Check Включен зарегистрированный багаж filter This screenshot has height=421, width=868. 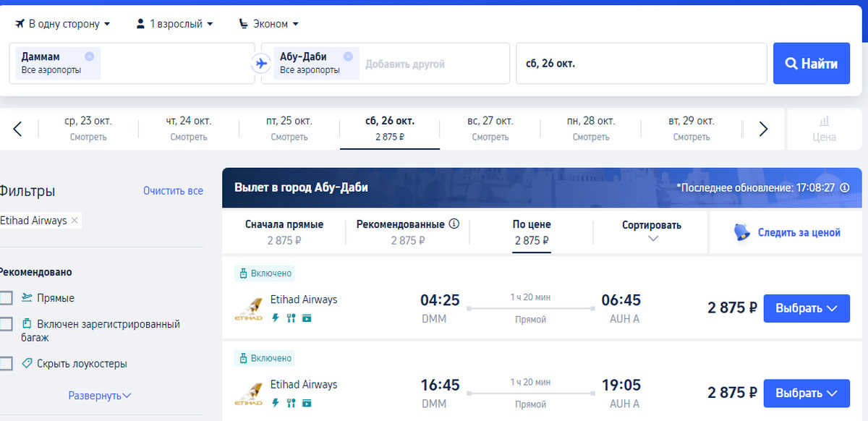[x=7, y=324]
